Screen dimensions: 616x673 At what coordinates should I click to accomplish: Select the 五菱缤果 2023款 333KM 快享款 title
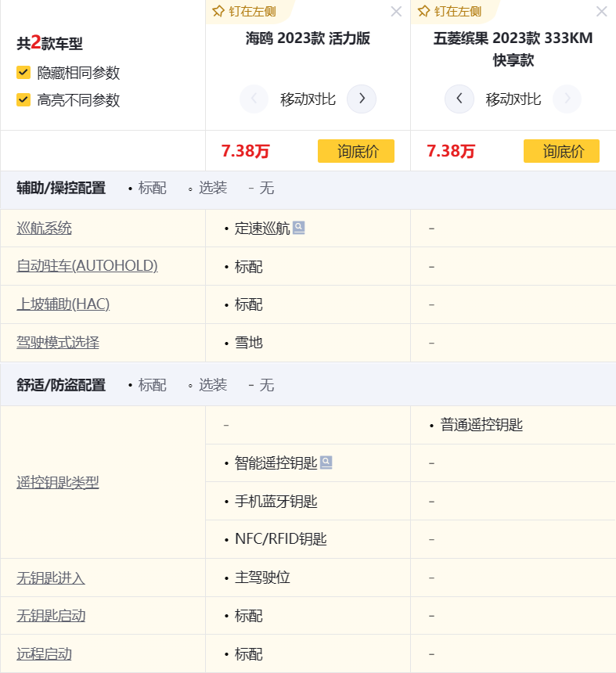tap(513, 49)
